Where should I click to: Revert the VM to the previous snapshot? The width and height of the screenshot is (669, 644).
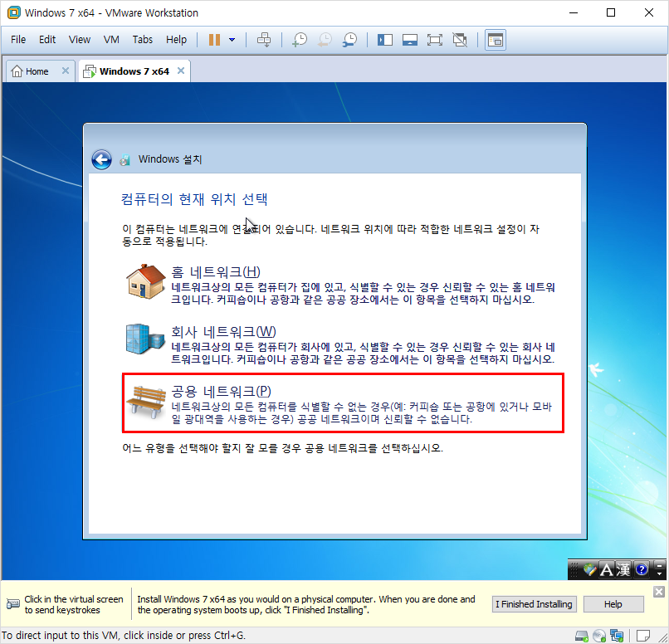coord(325,40)
